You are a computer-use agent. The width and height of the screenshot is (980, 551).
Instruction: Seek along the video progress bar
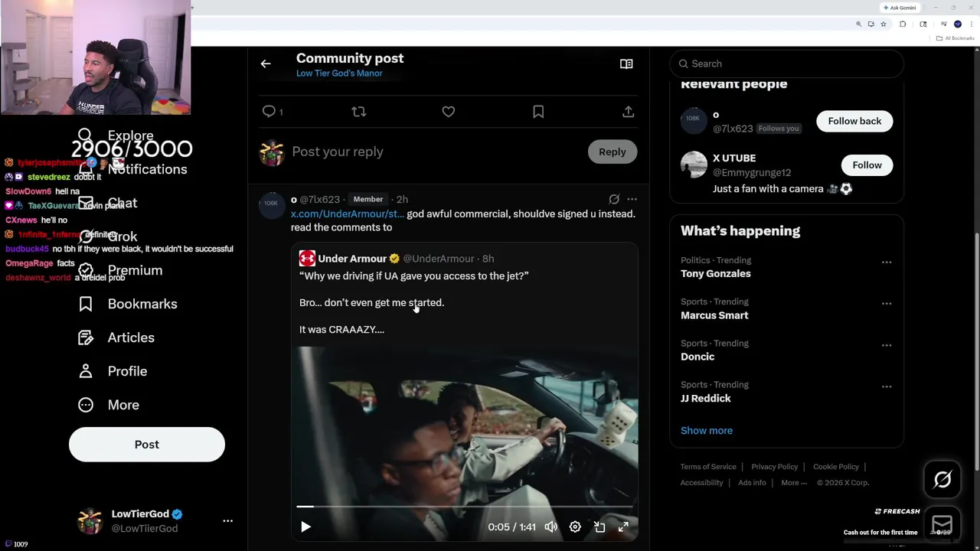pos(465,507)
